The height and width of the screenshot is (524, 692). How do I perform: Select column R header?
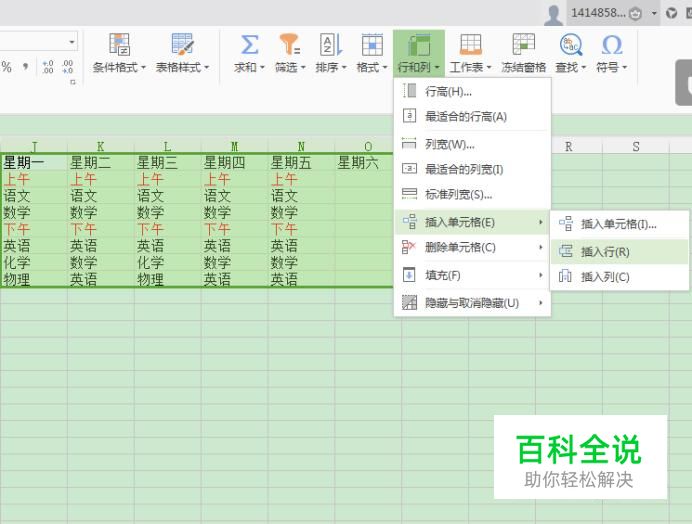(569, 146)
